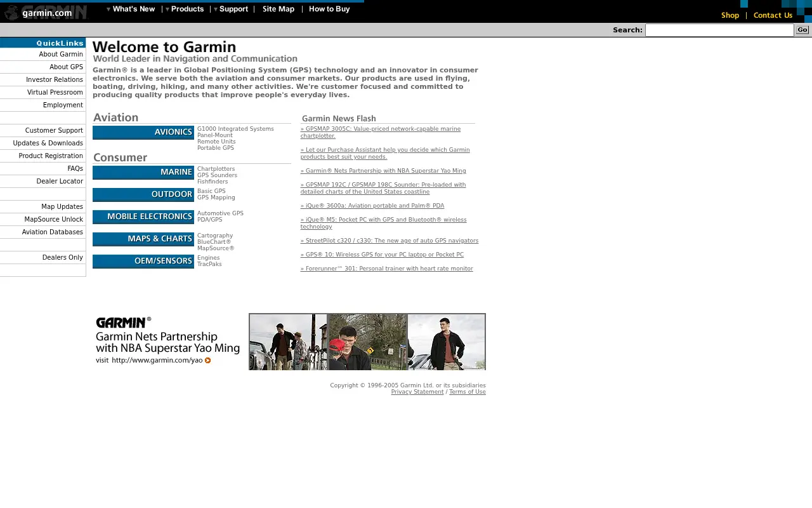Go to Employment page
The image size is (812, 508).
point(63,105)
